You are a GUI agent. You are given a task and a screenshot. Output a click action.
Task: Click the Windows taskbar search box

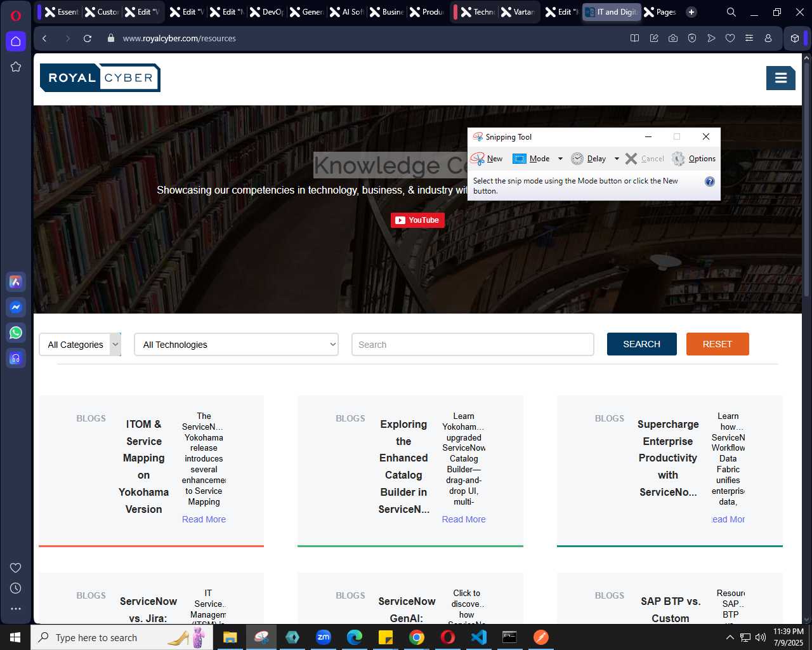(122, 637)
